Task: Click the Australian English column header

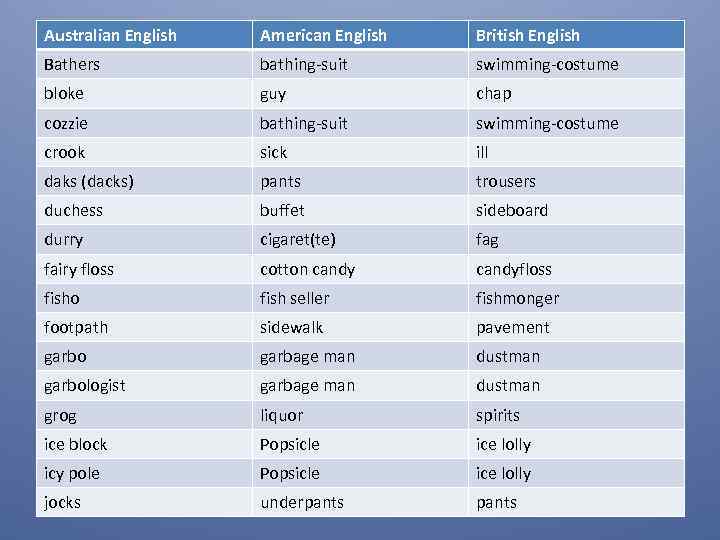Action: [110, 36]
